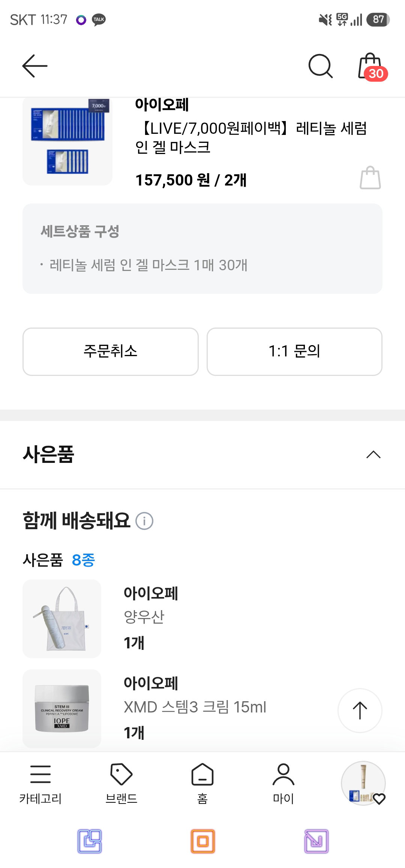This screenshot has height=868, width=405.
Task: Open shopping bag with 30 items
Action: (x=372, y=67)
